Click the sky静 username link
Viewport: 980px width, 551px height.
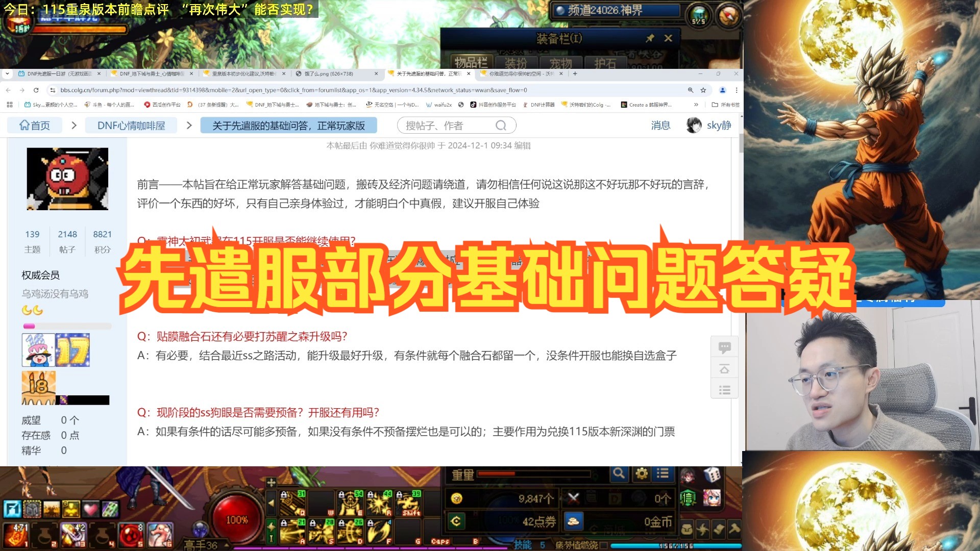pyautogui.click(x=719, y=126)
